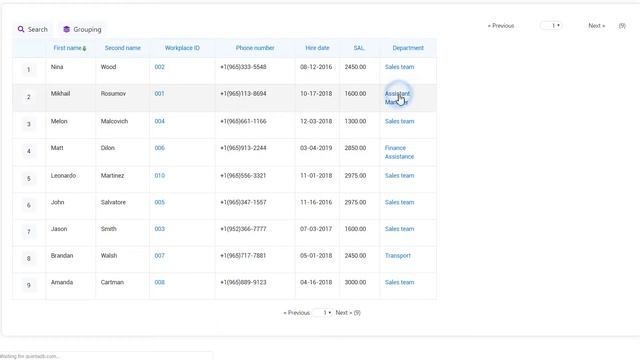
Task: Click the Search magnifier icon
Action: point(21,29)
